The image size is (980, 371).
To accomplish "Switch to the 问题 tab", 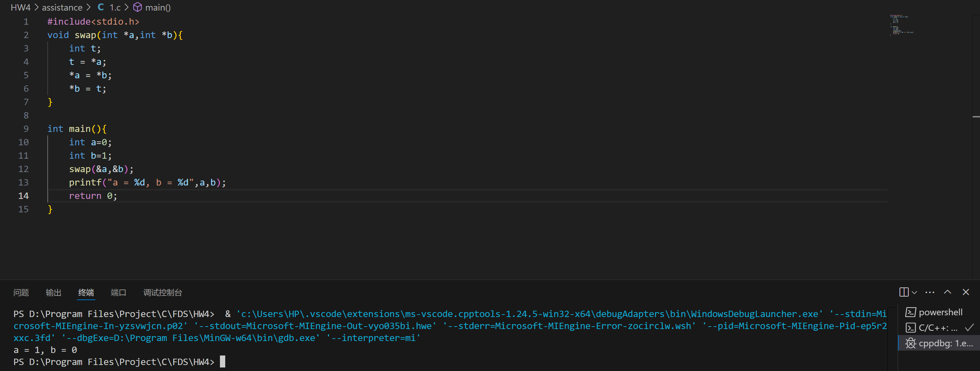I will tap(21, 292).
